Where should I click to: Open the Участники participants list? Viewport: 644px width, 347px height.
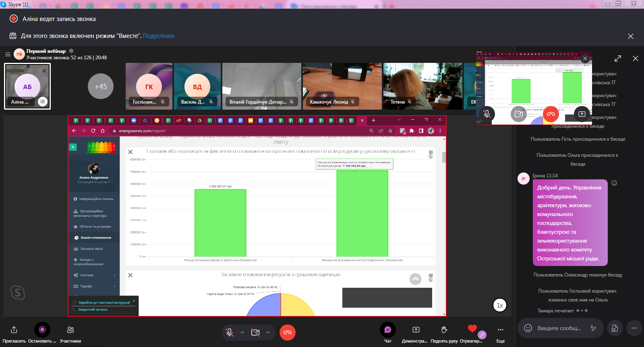click(70, 330)
